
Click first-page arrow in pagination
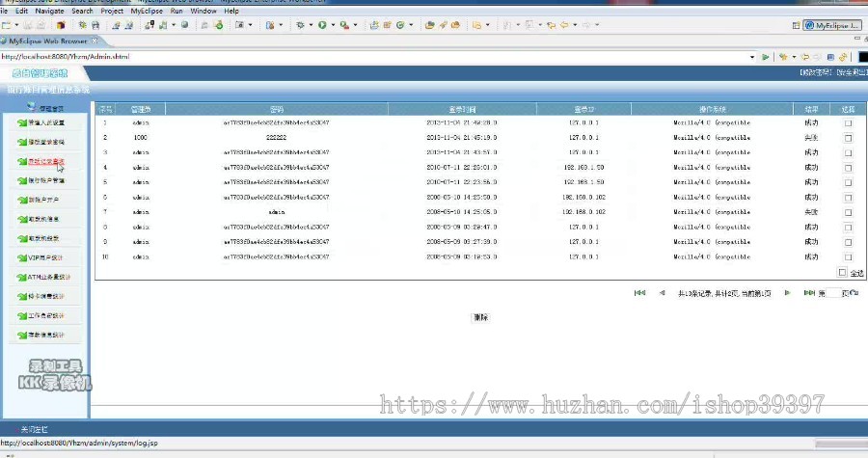[640, 293]
